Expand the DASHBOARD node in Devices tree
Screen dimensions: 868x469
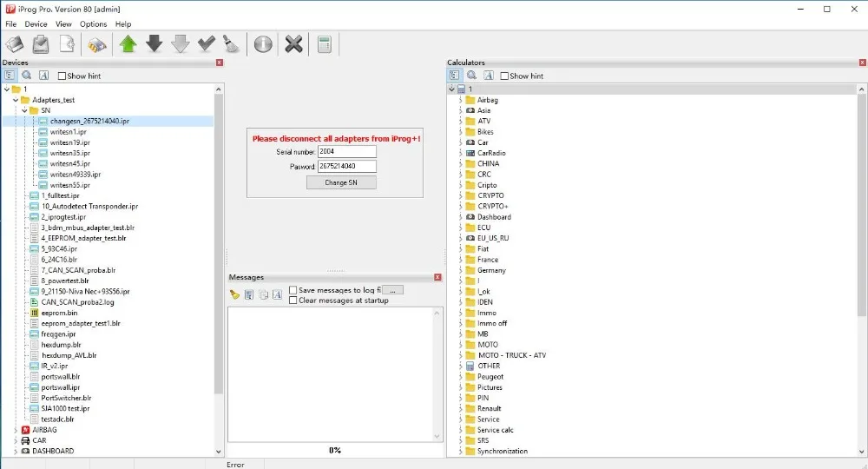(16, 451)
